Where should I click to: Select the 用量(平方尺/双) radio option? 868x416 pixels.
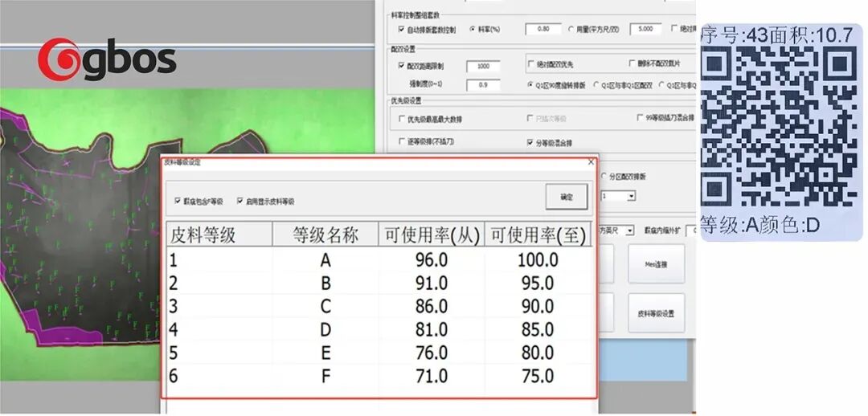coord(571,29)
